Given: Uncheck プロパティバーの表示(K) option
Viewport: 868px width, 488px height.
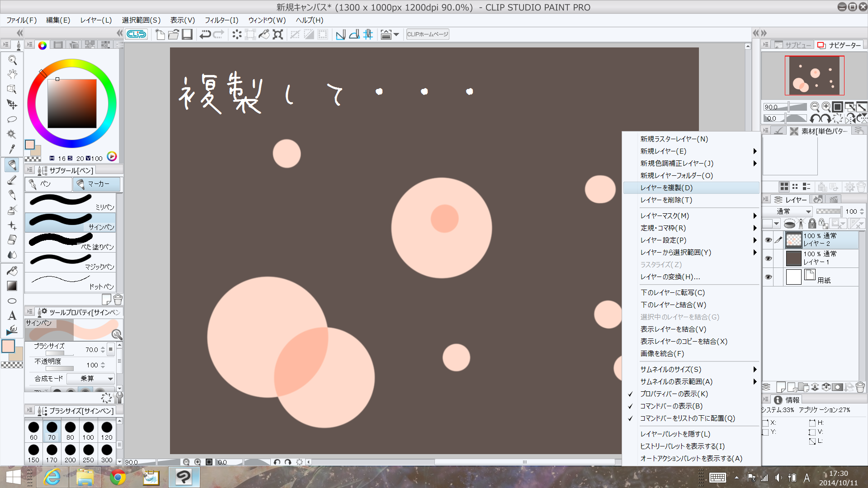Looking at the screenshot, I should coord(674,394).
